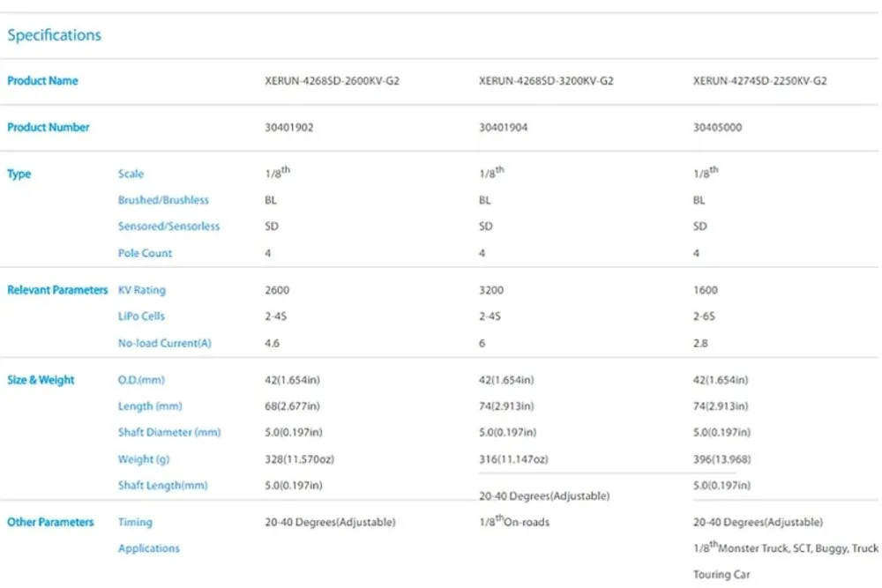882x588 pixels.
Task: Select the Length (mm) row label
Action: coord(150,406)
